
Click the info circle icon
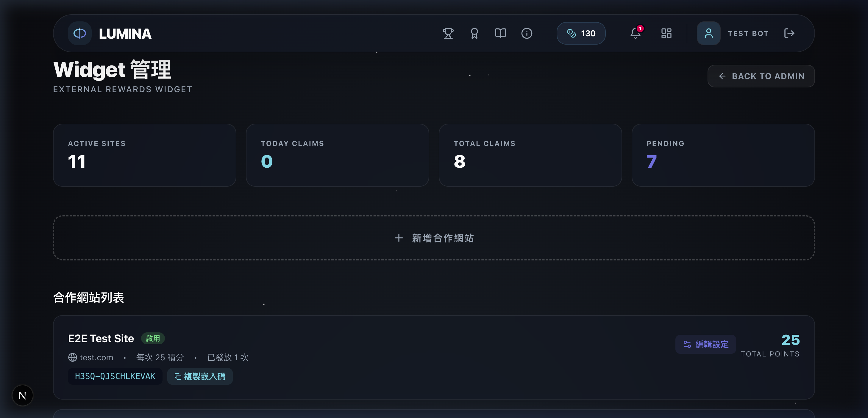[527, 33]
